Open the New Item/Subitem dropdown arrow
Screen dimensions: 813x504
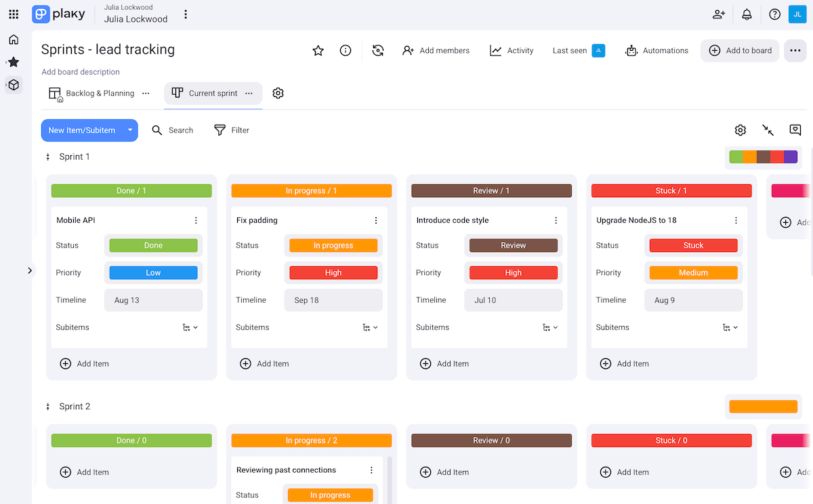[129, 130]
